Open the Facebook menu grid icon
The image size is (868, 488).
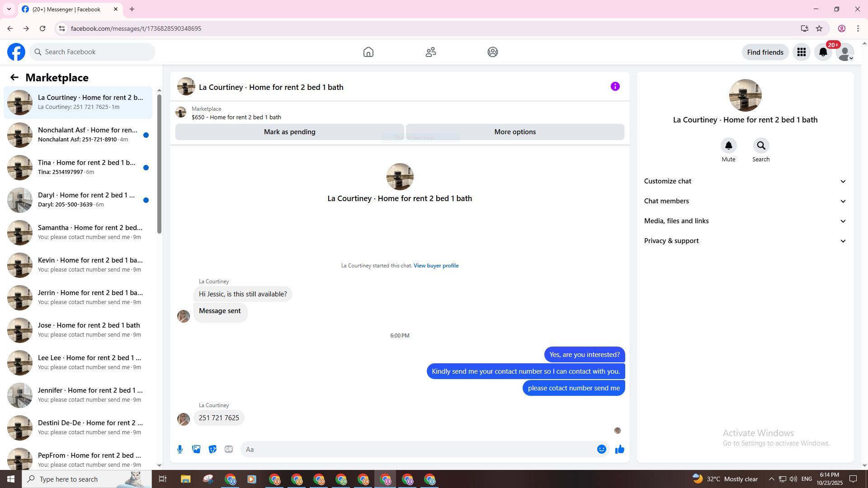click(x=801, y=52)
